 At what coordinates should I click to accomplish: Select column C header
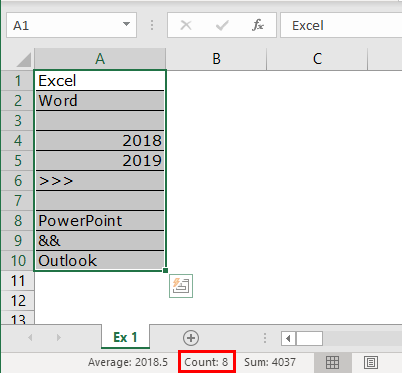[317, 59]
